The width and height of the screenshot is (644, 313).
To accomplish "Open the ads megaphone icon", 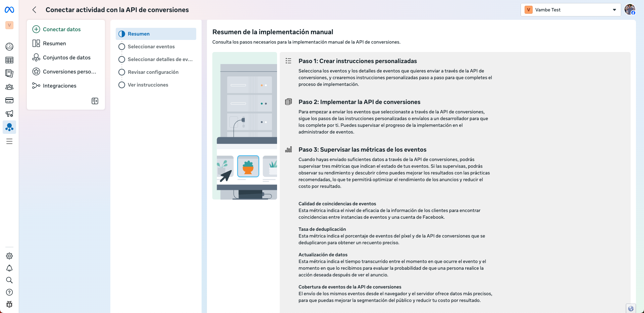I will 9,114.
